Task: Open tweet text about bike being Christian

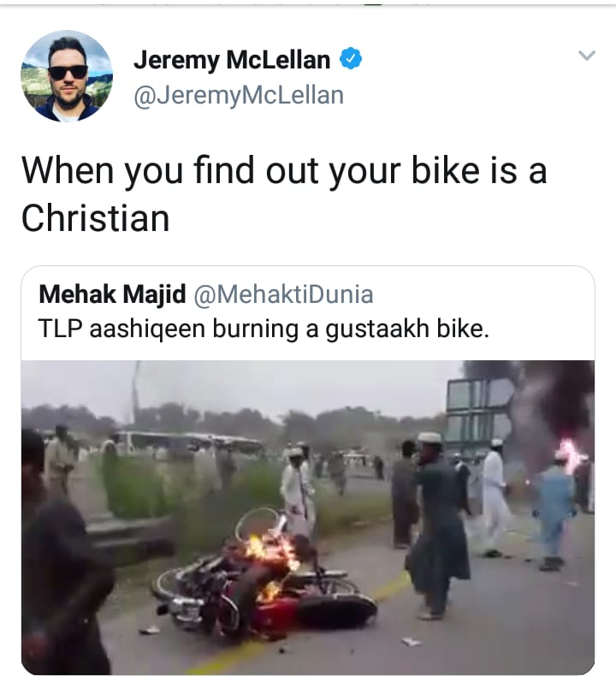Action: pos(284,194)
